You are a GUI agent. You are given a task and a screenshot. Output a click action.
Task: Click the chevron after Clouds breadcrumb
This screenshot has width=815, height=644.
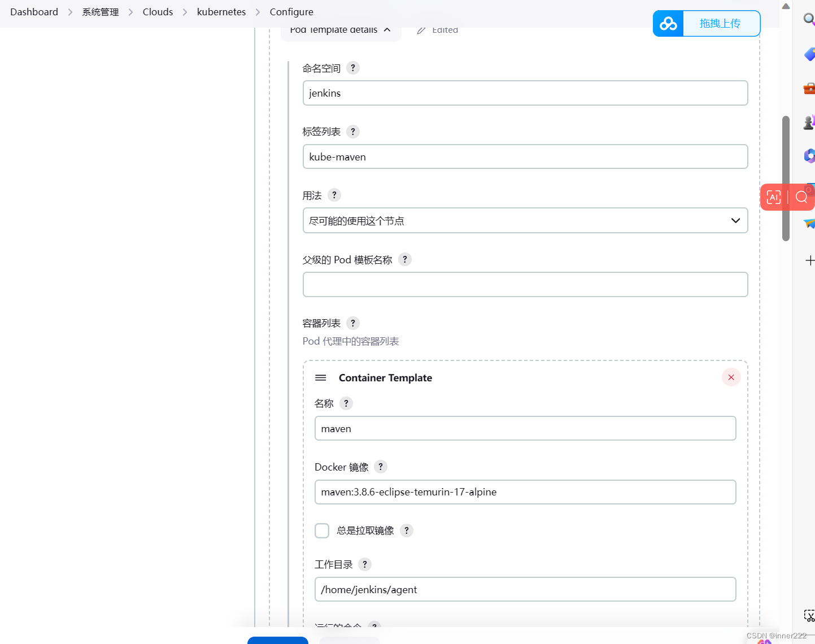point(185,12)
